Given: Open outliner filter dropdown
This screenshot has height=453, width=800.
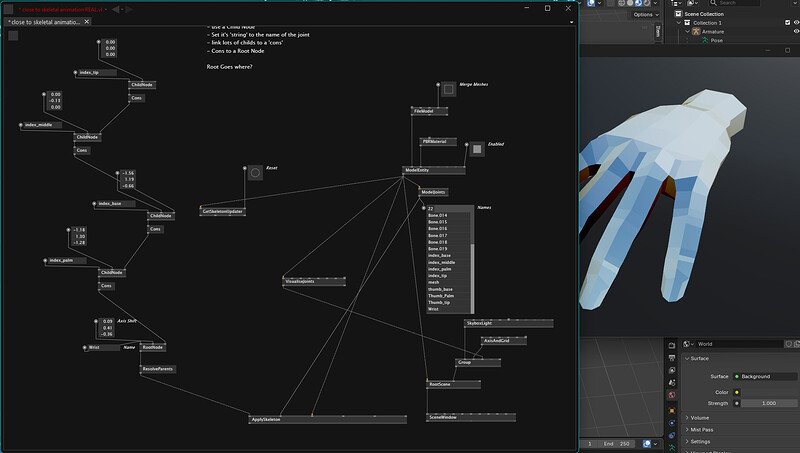Looking at the screenshot, I should (x=795, y=3).
